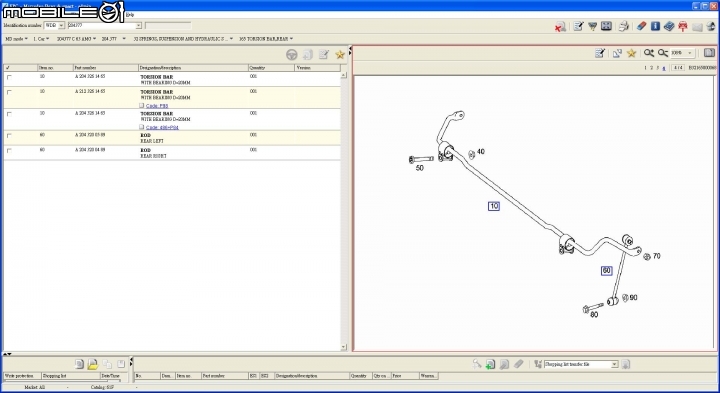Click the funnel filter icon

coord(592,27)
